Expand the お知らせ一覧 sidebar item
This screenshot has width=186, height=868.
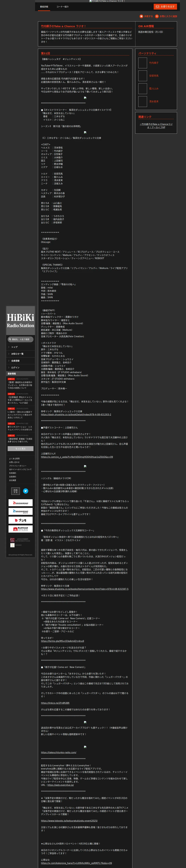[x=21, y=354]
